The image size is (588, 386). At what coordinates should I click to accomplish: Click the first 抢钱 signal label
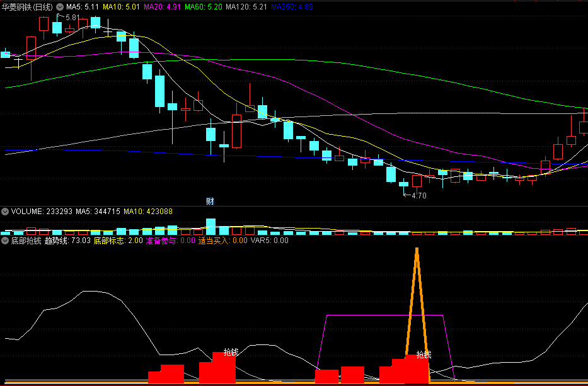click(x=231, y=352)
